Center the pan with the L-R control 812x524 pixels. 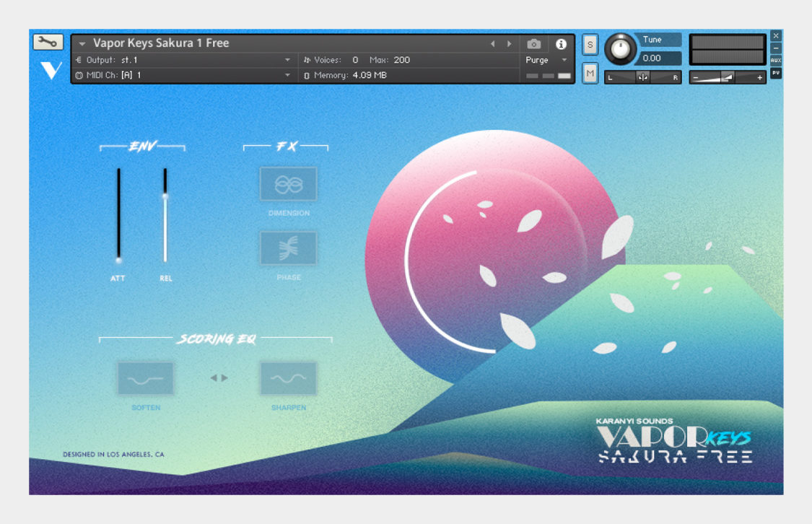coord(642,77)
